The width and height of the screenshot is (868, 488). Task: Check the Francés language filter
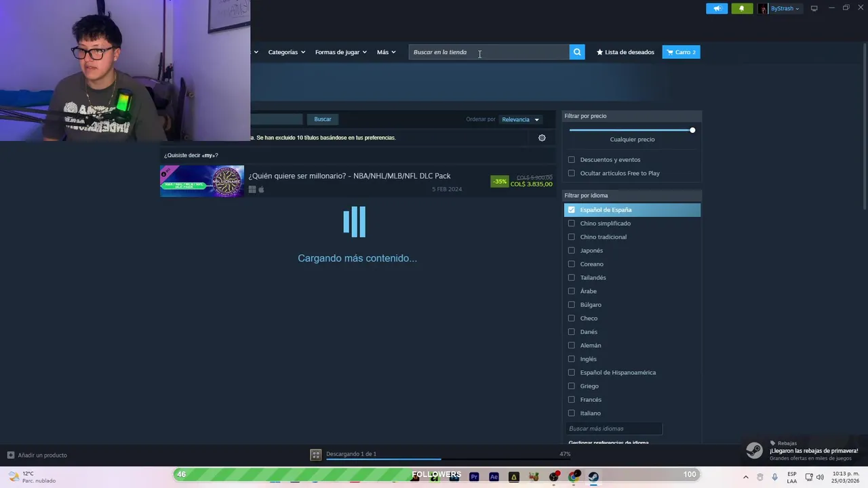point(572,399)
